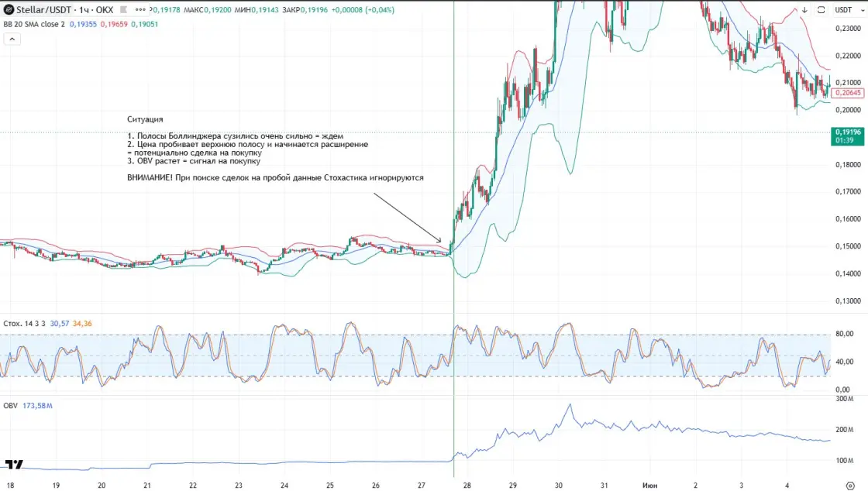Click the 40,00 Stochastic scale level
The height and width of the screenshot is (491, 868).
[844, 362]
